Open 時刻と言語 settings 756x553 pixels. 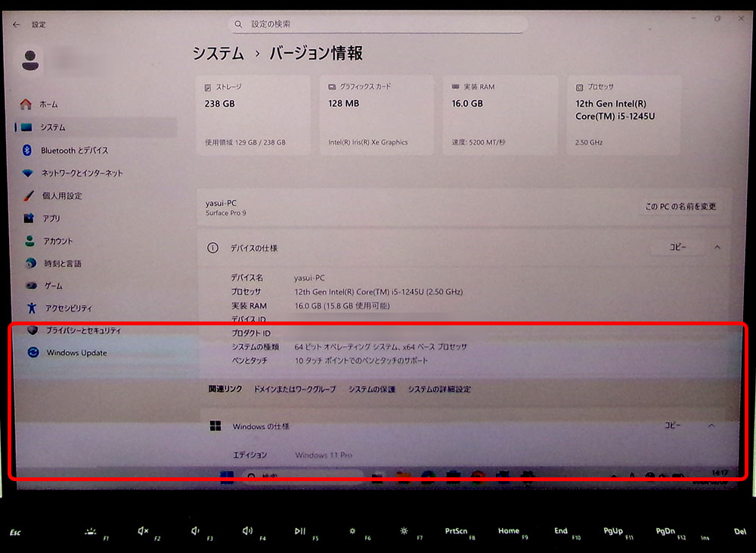[62, 264]
